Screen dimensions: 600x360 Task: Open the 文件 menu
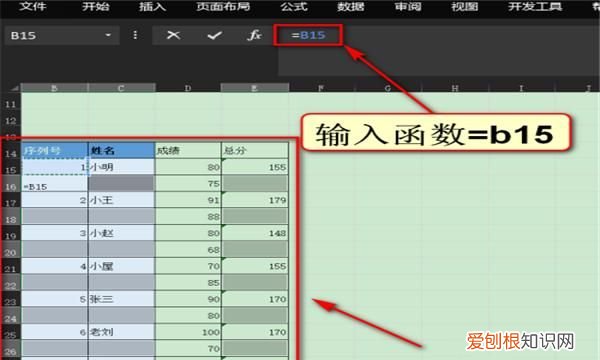tap(33, 6)
